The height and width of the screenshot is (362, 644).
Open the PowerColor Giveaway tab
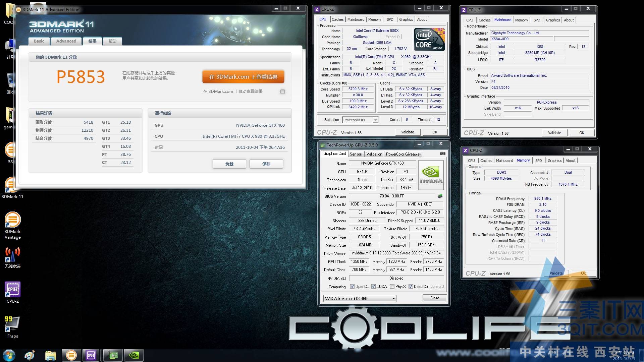click(x=403, y=154)
